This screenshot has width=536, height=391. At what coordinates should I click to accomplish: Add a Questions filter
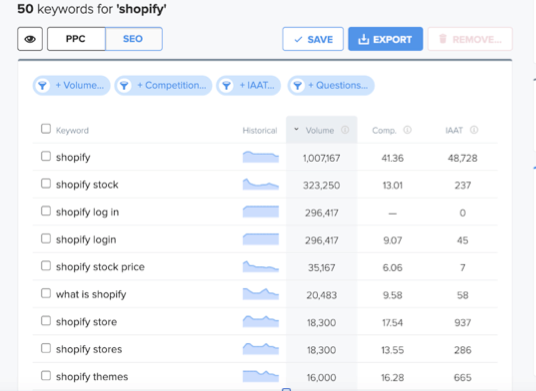tap(331, 85)
